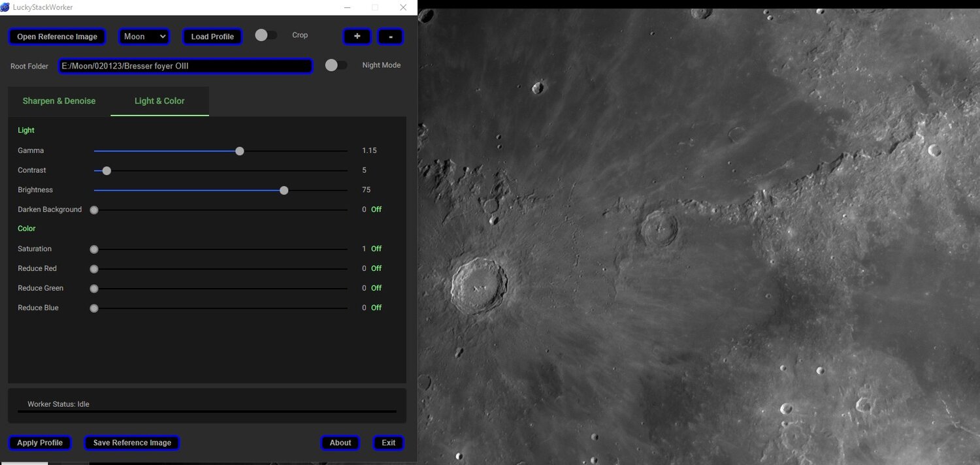980x465 pixels.
Task: Click the Off label for Saturation
Action: coord(376,249)
